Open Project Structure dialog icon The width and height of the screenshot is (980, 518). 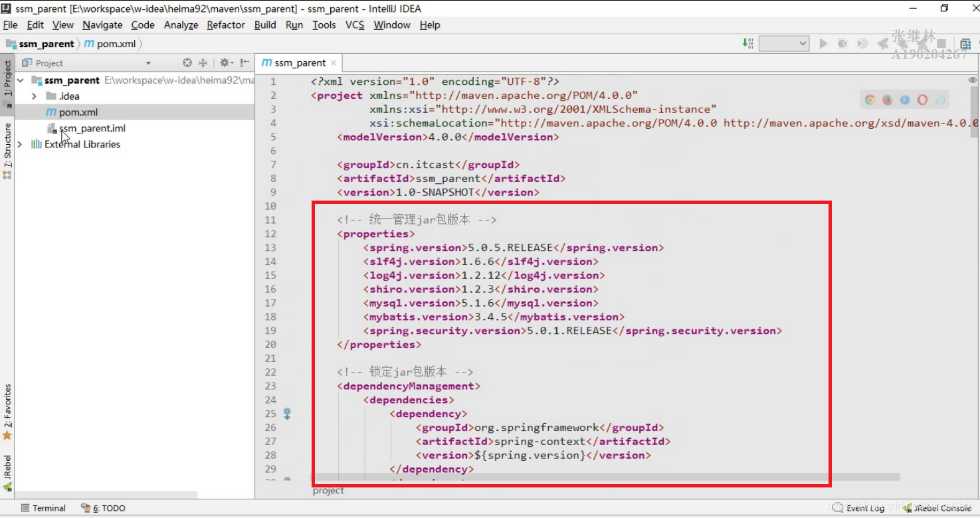[x=965, y=44]
